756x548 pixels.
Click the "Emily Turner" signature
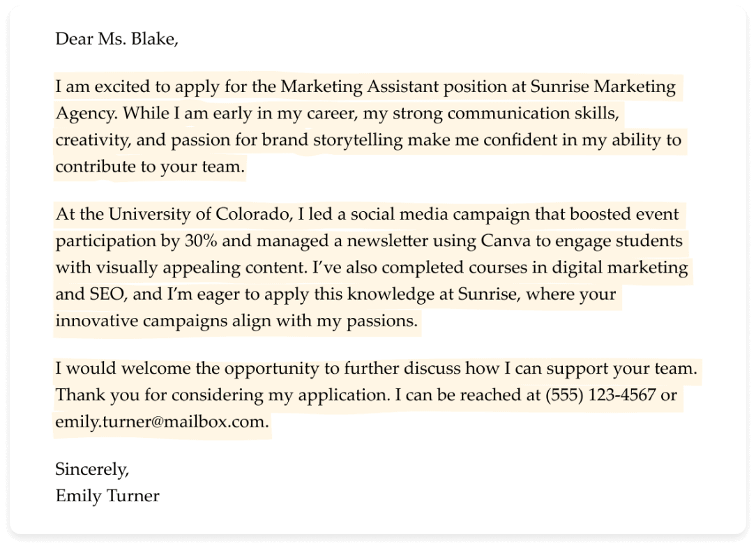point(107,496)
